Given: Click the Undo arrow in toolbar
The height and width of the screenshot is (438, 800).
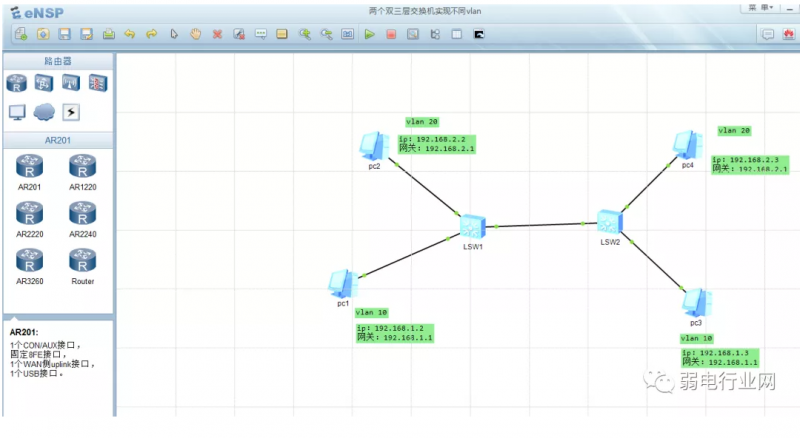Looking at the screenshot, I should point(130,34).
